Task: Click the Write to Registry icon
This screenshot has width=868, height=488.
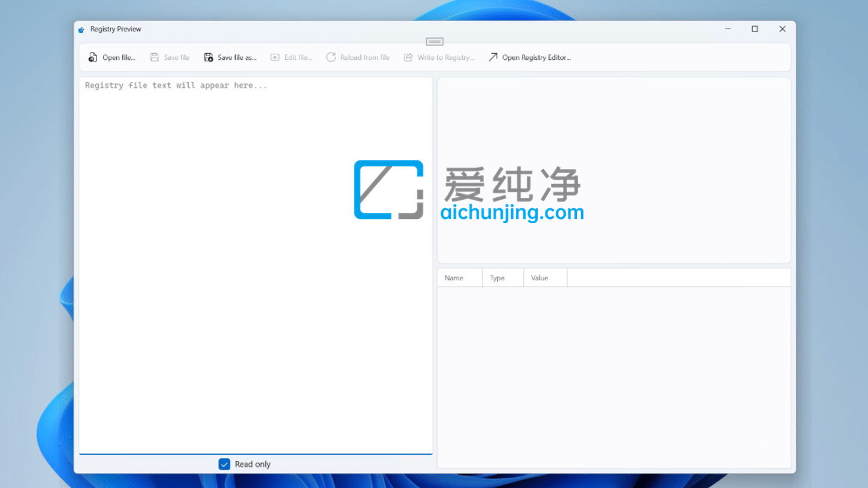Action: [408, 57]
